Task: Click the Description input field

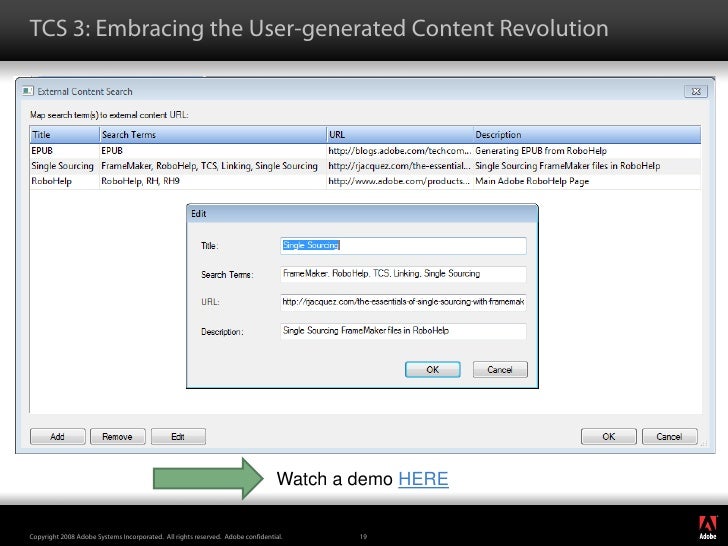Action: tap(403, 331)
